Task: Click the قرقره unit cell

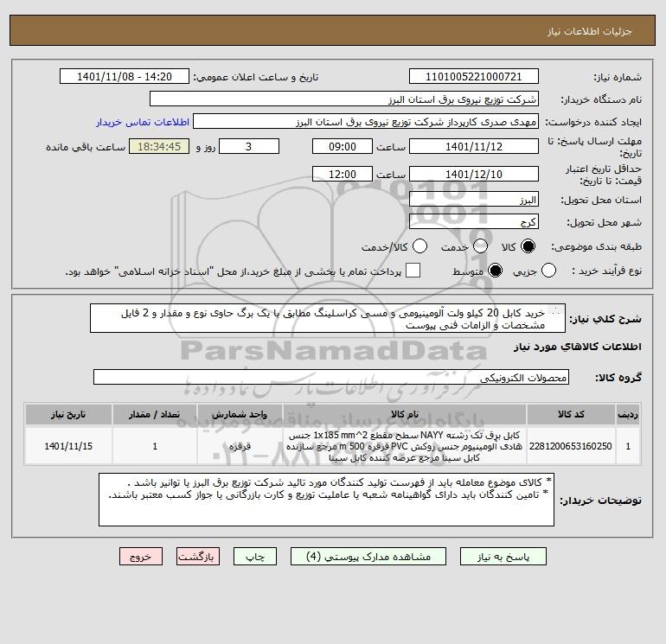Action: 240,446
